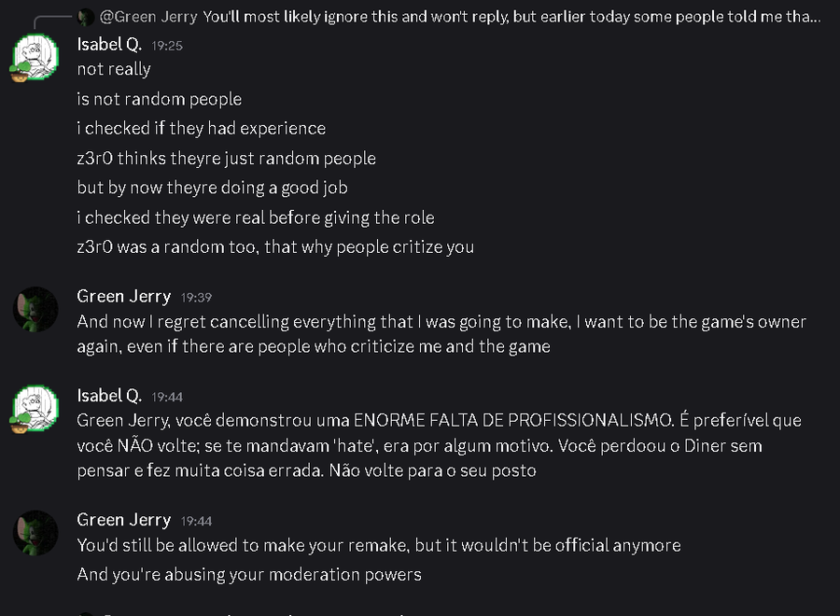
Task: Click the 19:39 timestamp
Action: coord(196,298)
